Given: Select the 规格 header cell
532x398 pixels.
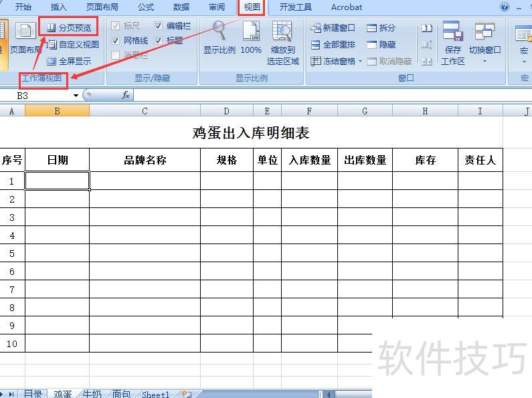Looking at the screenshot, I should 227,160.
